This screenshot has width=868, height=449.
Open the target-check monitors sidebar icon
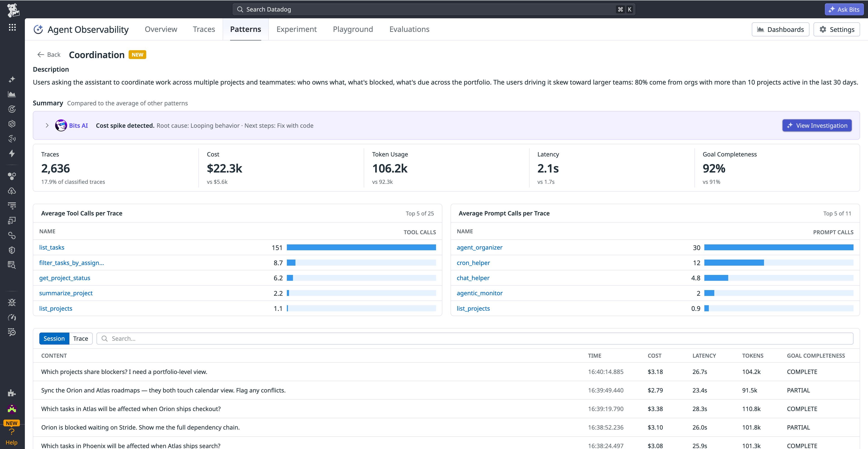pos(12,109)
